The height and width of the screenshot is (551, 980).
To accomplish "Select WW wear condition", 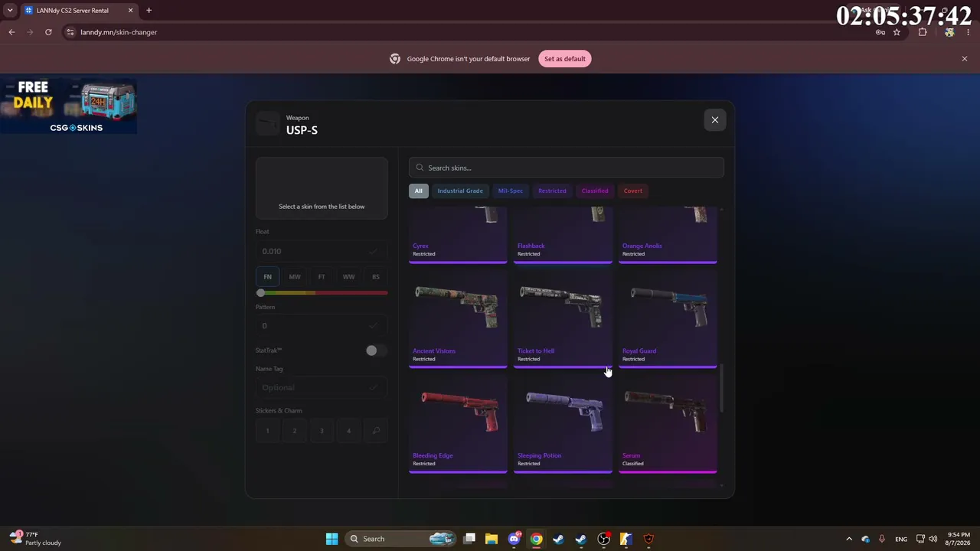I will tap(348, 276).
